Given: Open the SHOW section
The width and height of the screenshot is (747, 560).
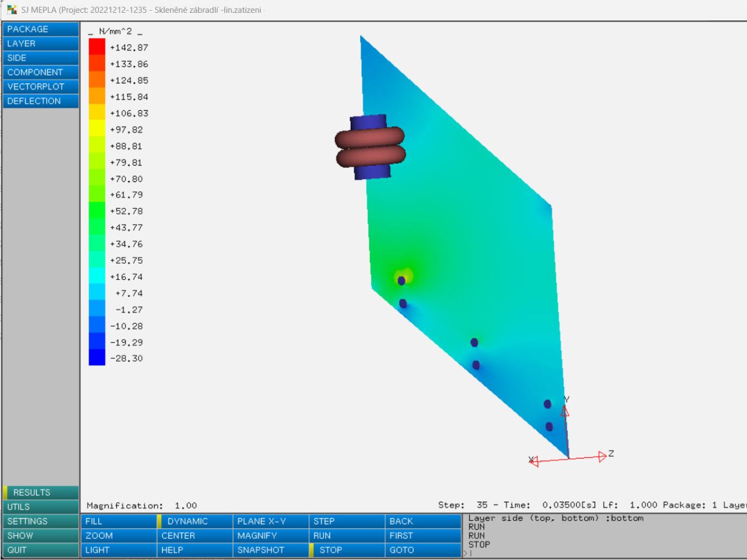Looking at the screenshot, I should (x=41, y=535).
